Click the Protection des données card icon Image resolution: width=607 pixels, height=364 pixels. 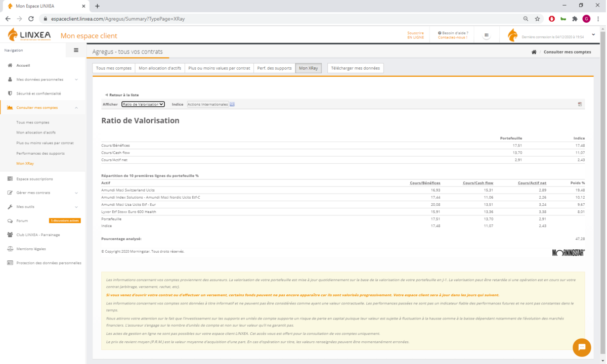pos(10,263)
